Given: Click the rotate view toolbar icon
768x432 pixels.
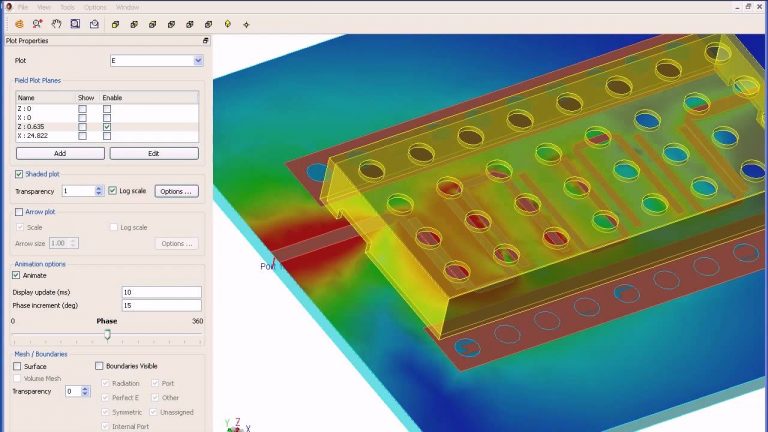Looking at the screenshot, I should [x=18, y=23].
